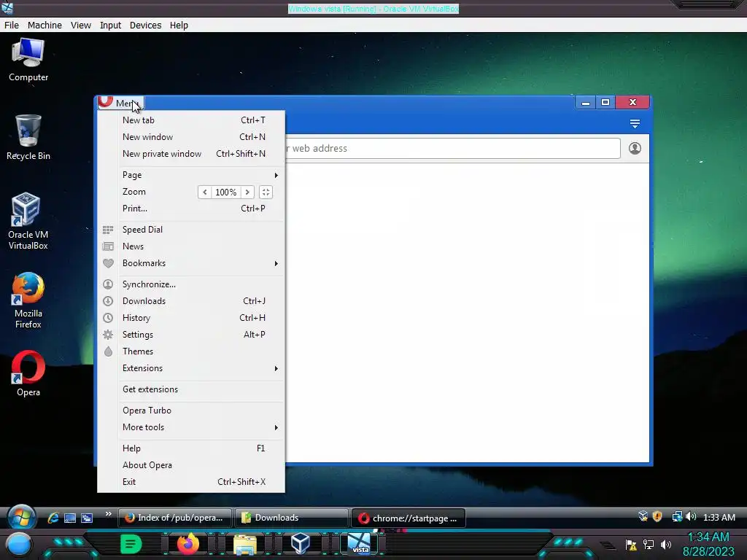This screenshot has height=560, width=747.
Task: Select Oracle VM VirtualBox desktop icon
Action: pos(28,222)
